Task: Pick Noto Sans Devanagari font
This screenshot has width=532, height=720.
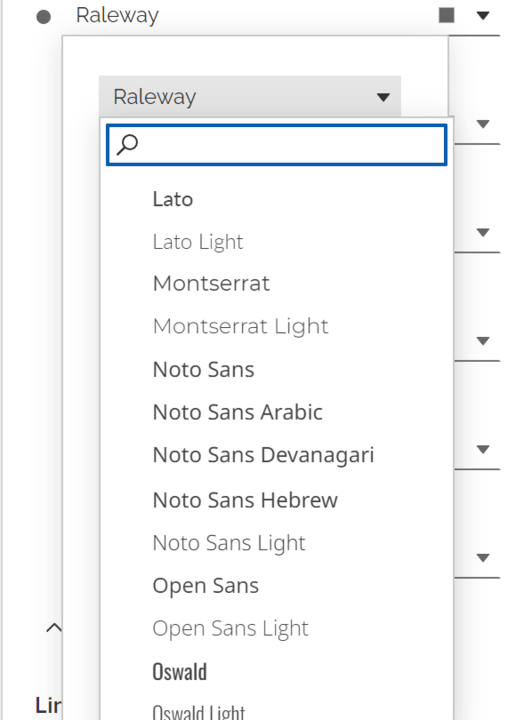Action: click(x=263, y=455)
